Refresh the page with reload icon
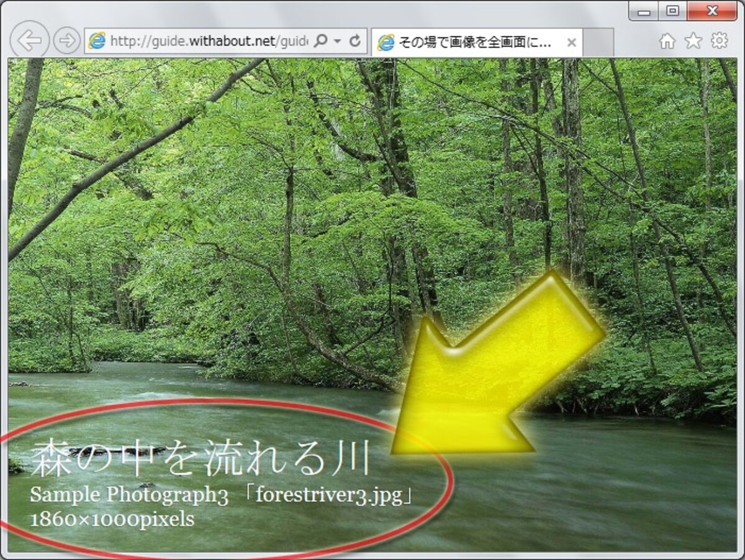The image size is (745, 560). point(355,41)
